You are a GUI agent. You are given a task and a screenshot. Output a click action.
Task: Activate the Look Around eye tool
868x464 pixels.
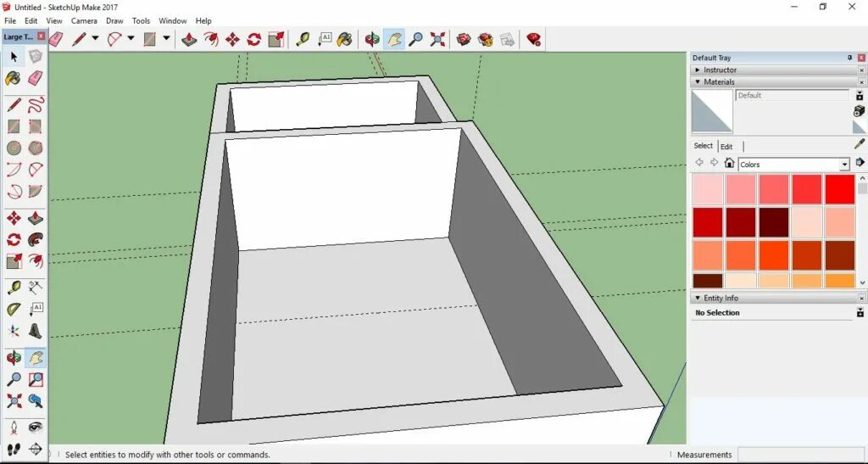point(36,428)
